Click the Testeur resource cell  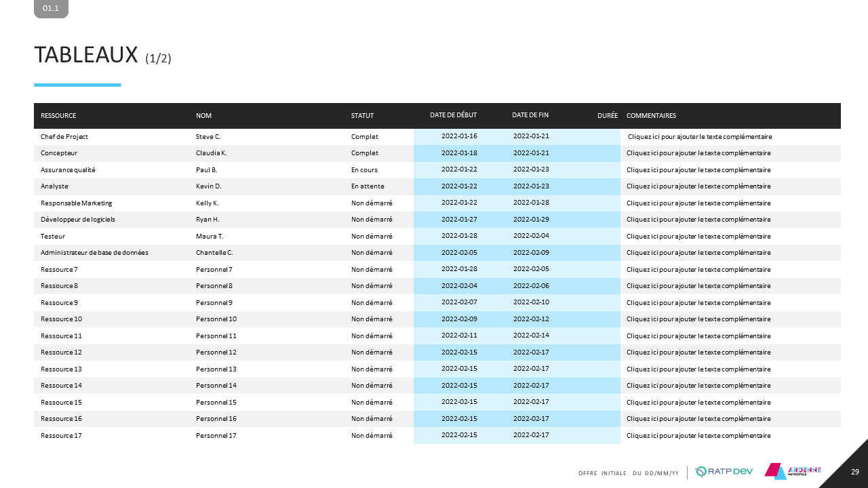(x=53, y=237)
